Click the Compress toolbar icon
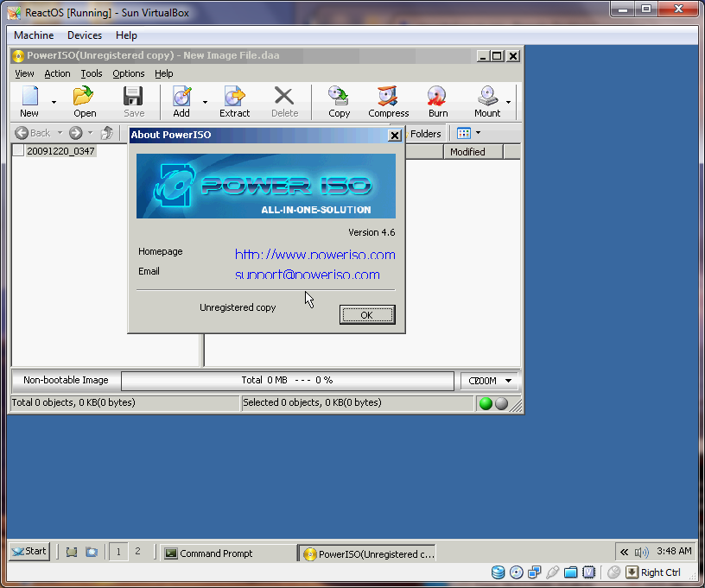This screenshot has height=588, width=705. (x=389, y=101)
